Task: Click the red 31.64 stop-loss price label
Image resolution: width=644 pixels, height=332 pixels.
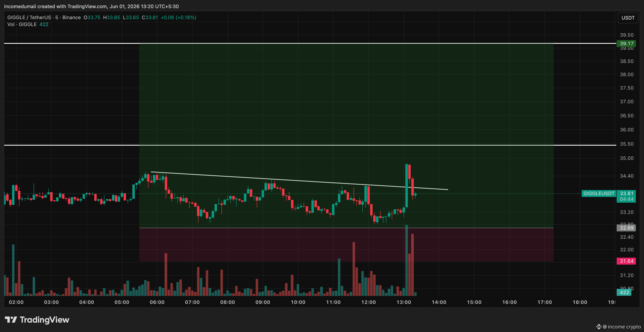Action: (626, 261)
